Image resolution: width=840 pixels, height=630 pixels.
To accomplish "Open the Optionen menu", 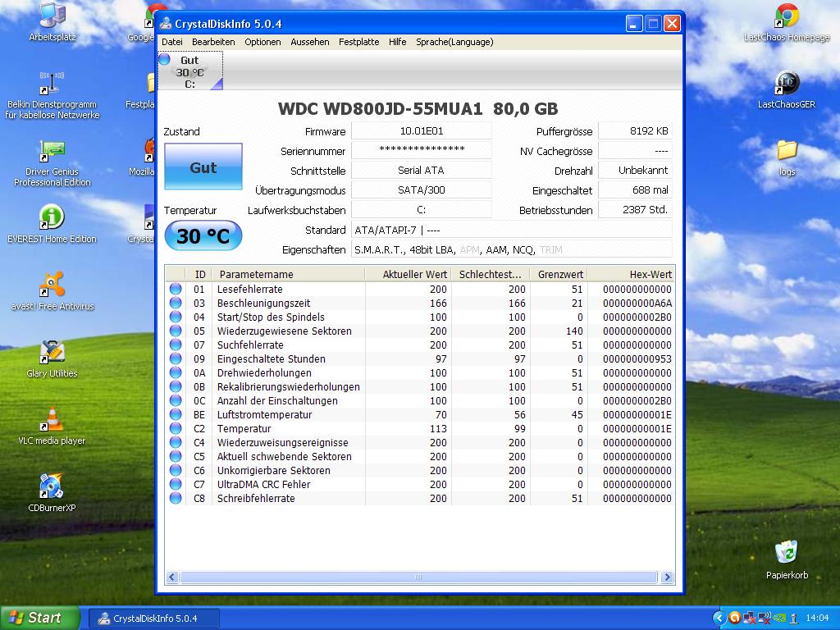I will click(x=262, y=42).
